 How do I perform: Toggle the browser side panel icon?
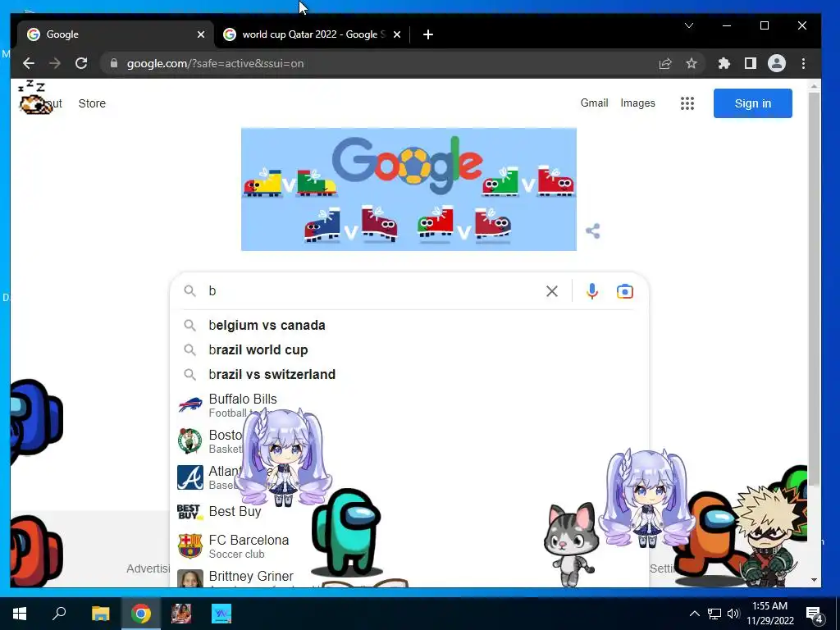click(x=750, y=63)
